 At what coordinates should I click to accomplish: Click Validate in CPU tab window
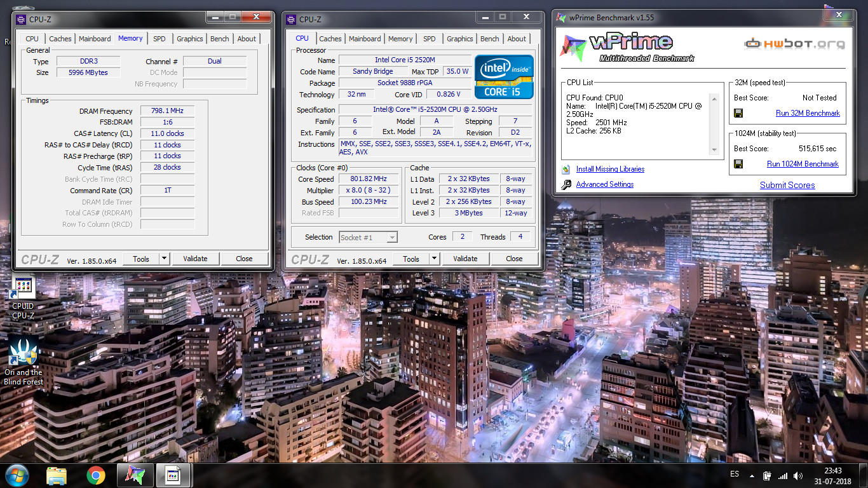coord(465,259)
